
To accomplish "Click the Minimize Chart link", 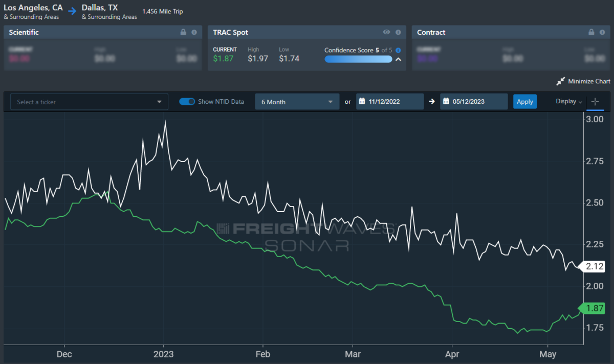I will pos(589,81).
